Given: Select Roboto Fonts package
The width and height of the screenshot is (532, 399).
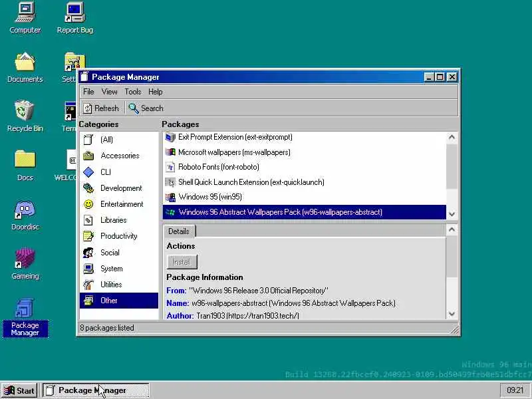Looking at the screenshot, I should pos(305,167).
